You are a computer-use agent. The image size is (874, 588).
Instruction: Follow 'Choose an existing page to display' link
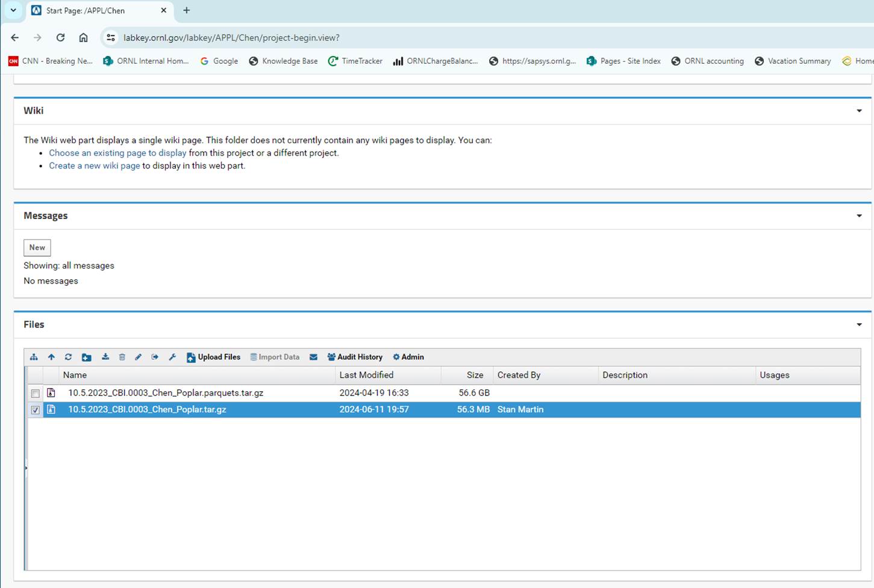tap(117, 153)
